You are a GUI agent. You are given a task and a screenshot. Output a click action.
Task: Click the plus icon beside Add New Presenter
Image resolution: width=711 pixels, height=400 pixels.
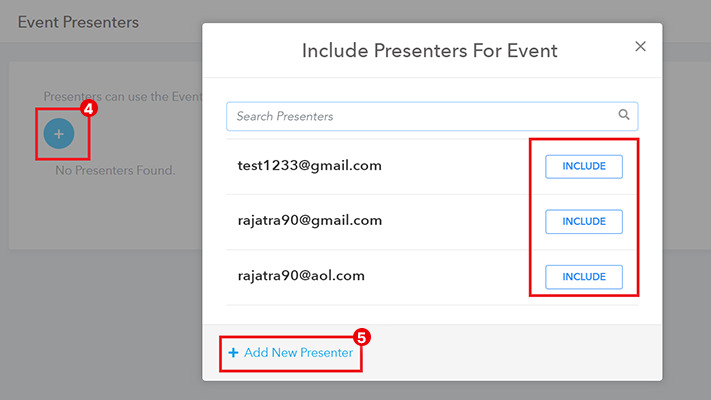click(233, 353)
